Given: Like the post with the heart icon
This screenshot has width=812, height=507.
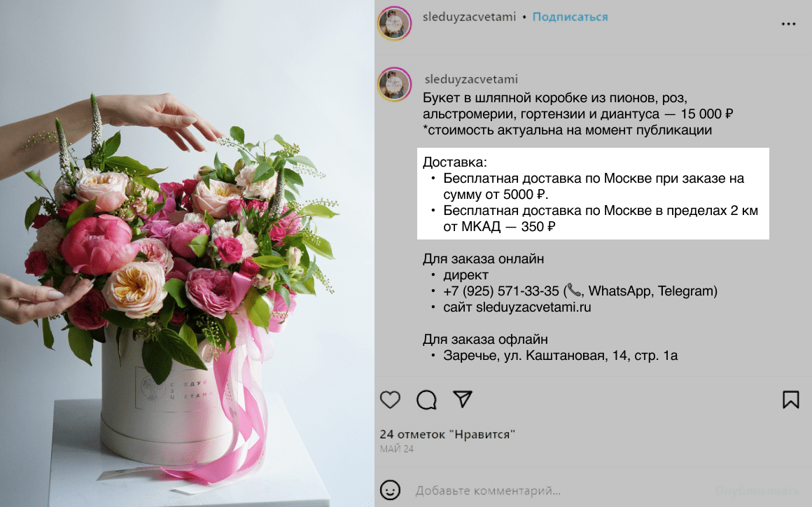Looking at the screenshot, I should [x=390, y=400].
